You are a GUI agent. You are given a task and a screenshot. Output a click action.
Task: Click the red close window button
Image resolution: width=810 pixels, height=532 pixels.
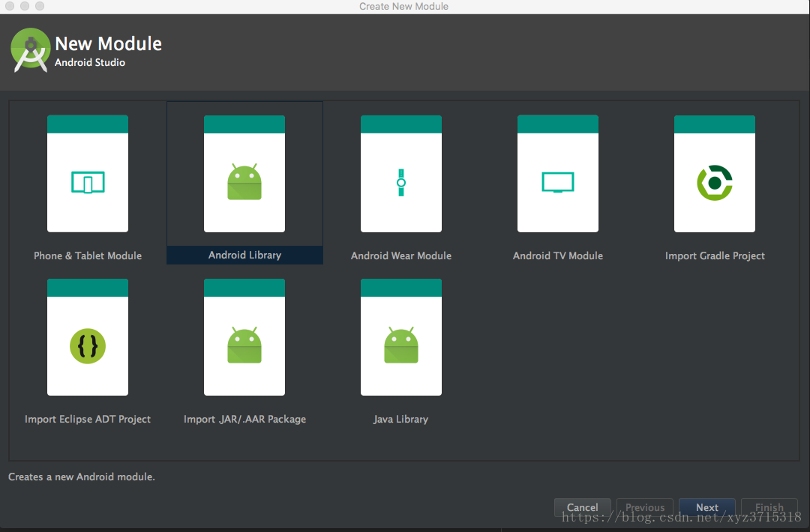point(9,6)
